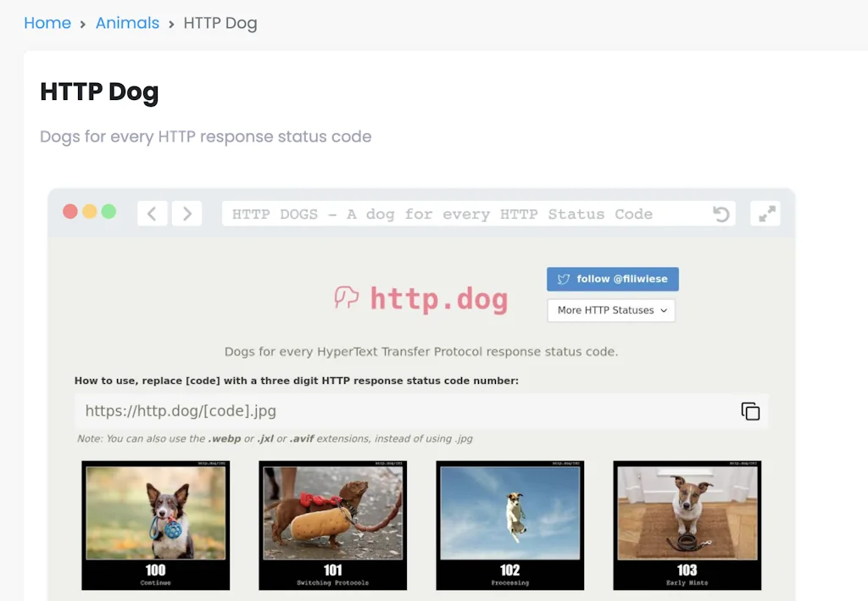Open the Home breadcrumb link

(x=47, y=23)
